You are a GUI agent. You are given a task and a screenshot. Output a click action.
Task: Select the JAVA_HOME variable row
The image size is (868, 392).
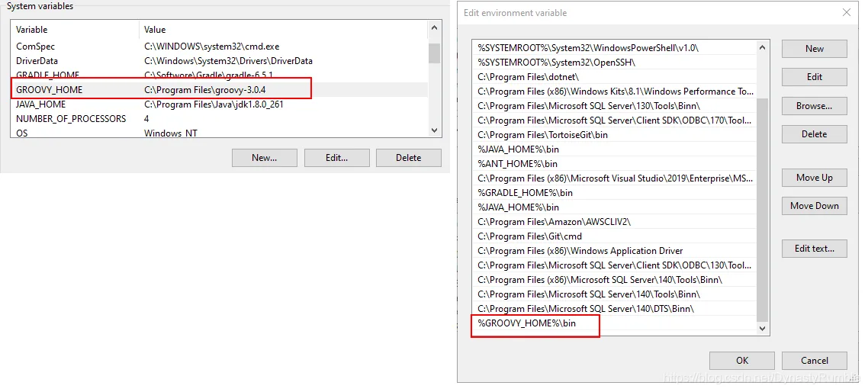(x=219, y=104)
